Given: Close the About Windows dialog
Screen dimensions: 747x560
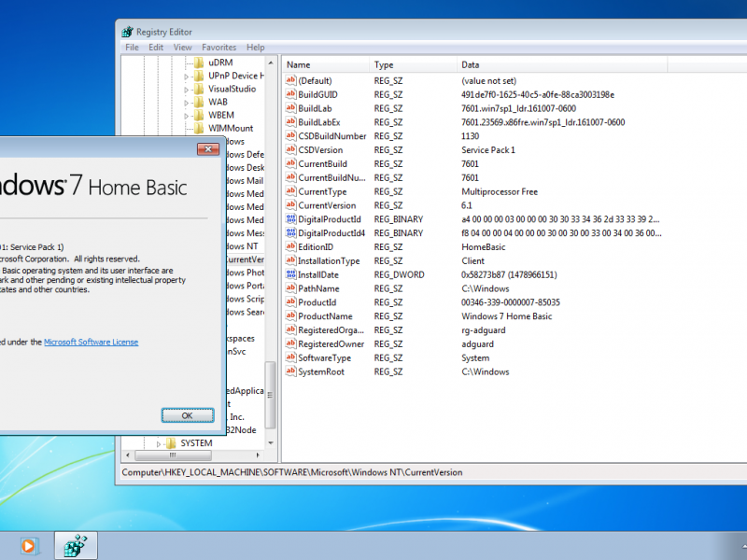Looking at the screenshot, I should 208,149.
